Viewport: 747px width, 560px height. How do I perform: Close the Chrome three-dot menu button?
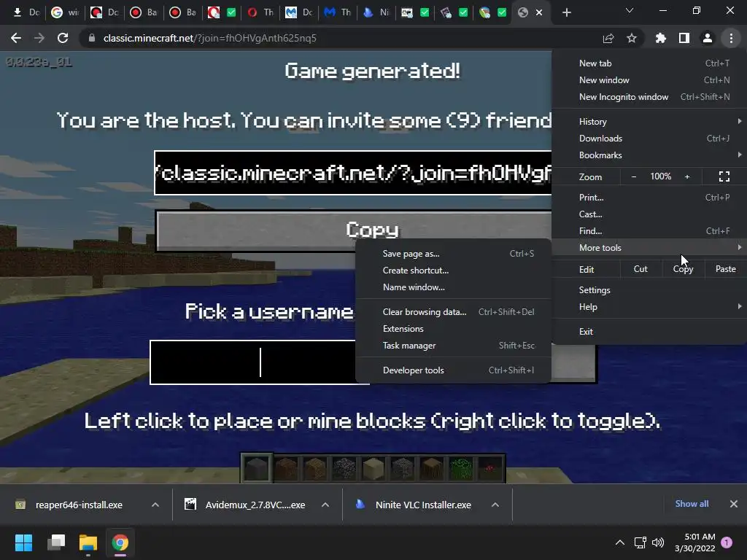point(731,38)
